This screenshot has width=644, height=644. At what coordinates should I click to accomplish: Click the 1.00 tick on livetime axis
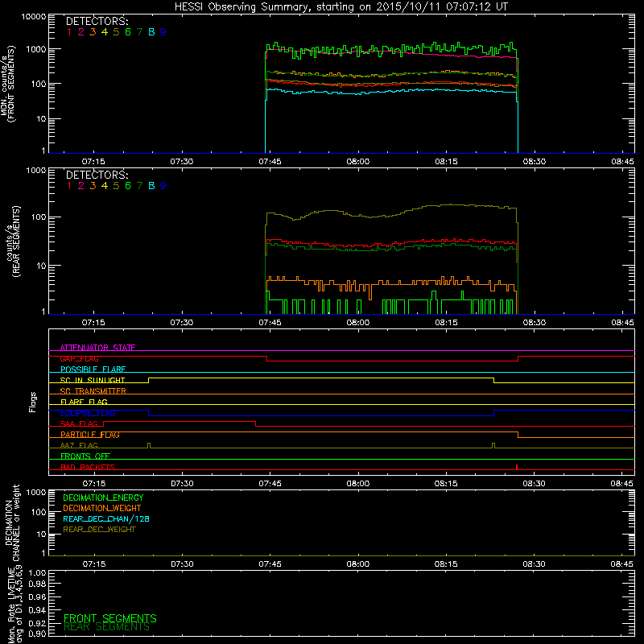(x=37, y=573)
